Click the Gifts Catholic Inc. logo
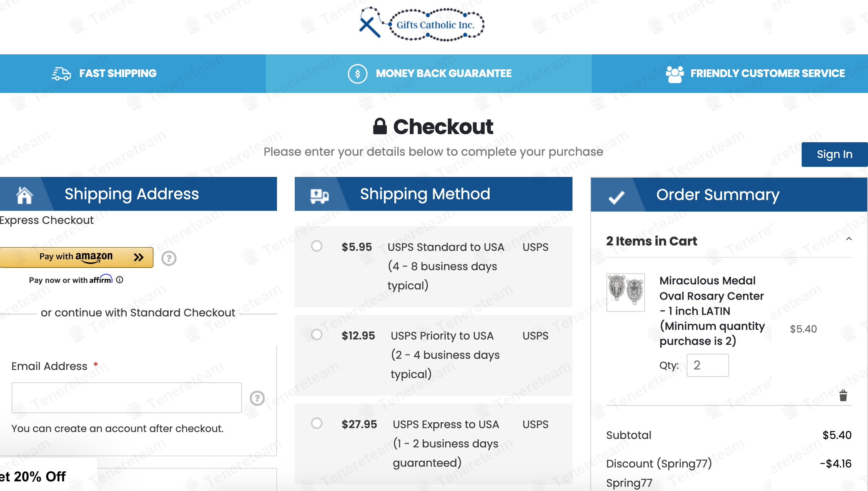868x491 pixels. coord(422,24)
